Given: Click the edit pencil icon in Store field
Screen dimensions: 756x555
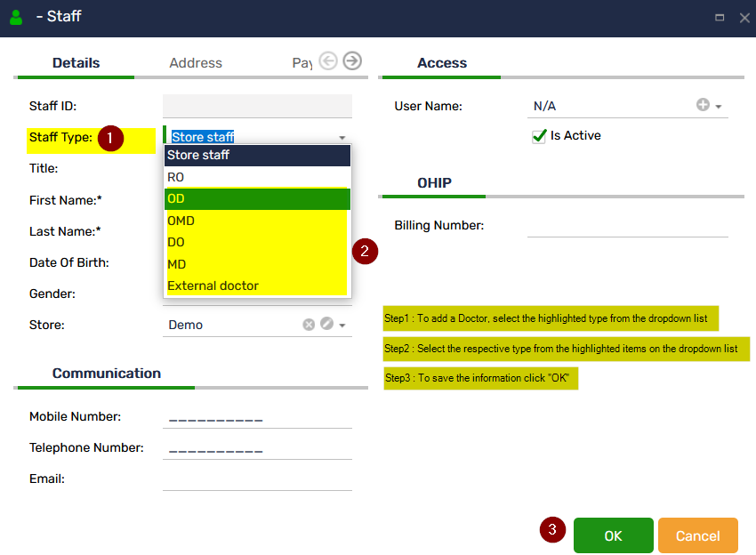Looking at the screenshot, I should point(326,325).
